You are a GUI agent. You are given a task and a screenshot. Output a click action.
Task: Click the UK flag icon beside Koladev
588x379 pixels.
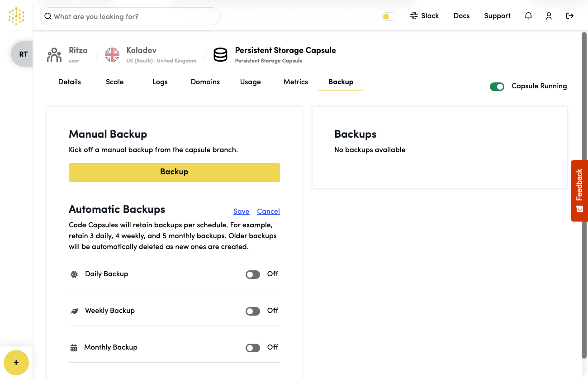pyautogui.click(x=112, y=54)
